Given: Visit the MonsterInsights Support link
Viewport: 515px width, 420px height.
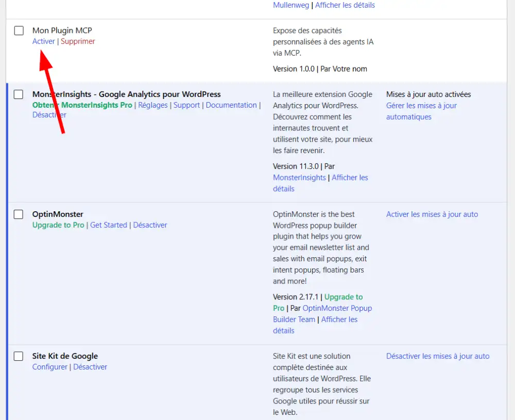Looking at the screenshot, I should (186, 105).
